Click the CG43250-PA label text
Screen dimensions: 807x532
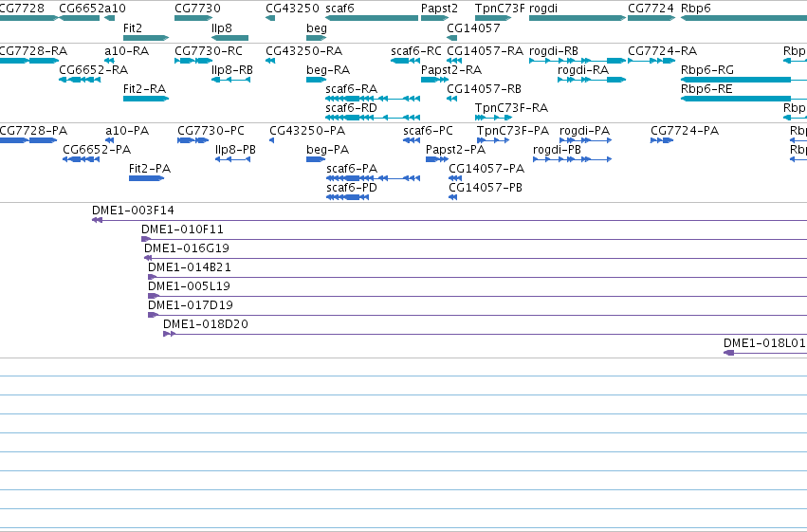coord(307,131)
